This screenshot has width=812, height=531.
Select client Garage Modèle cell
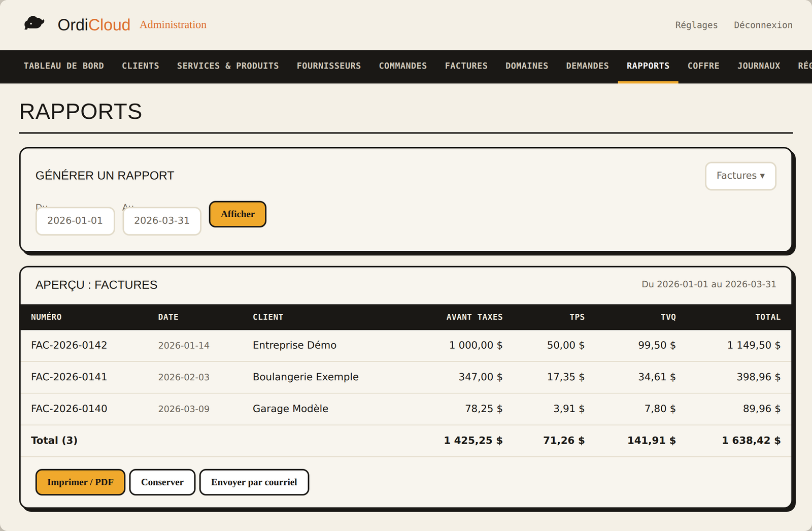[x=290, y=409]
